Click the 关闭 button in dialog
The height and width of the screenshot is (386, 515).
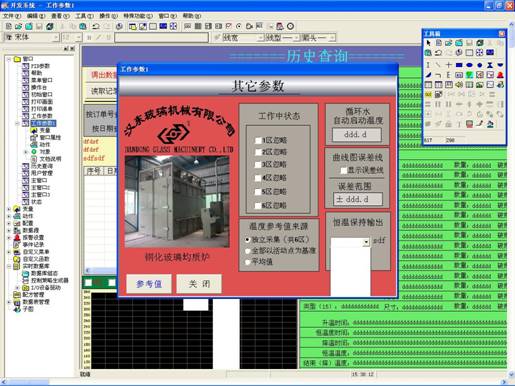click(199, 284)
